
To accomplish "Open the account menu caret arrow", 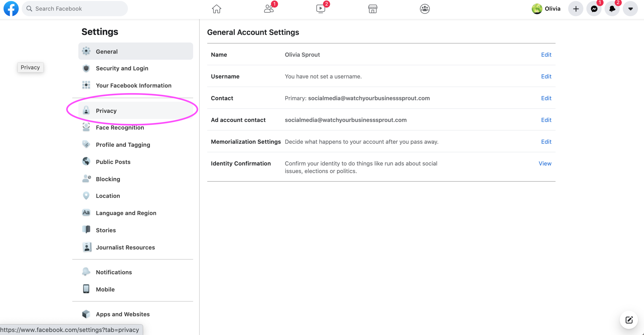I will point(630,9).
